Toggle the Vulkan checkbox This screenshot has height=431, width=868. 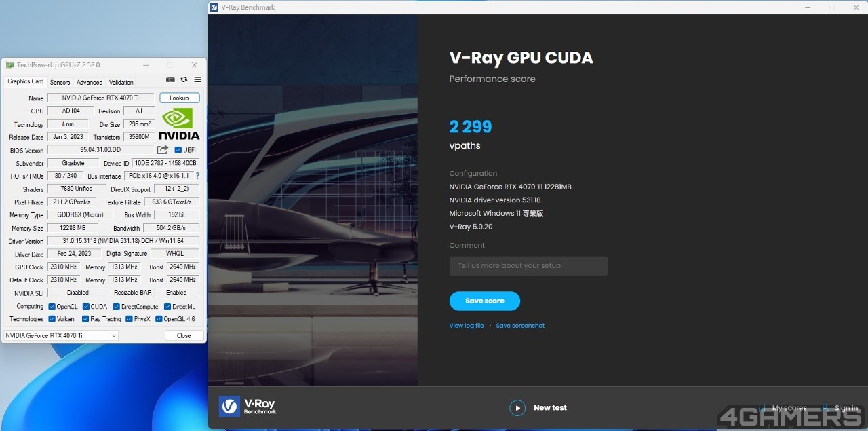point(52,319)
